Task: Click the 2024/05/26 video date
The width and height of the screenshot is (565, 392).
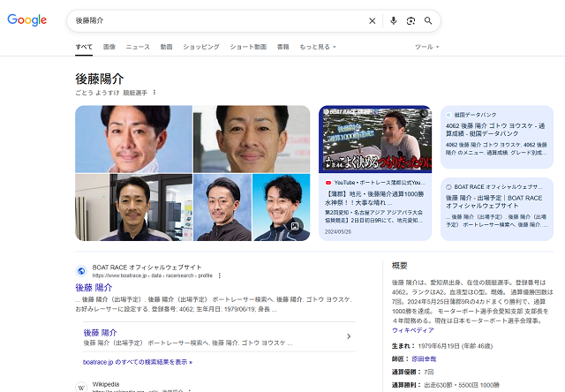Action: [337, 231]
